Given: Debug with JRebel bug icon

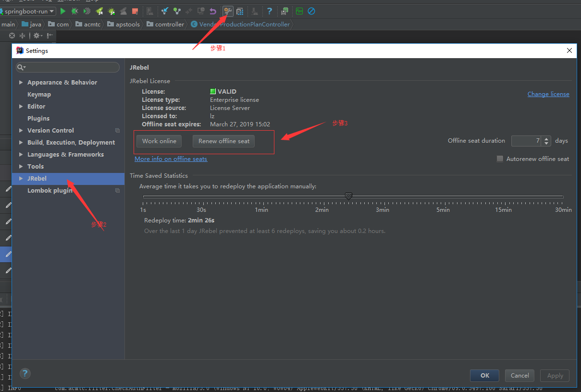Looking at the screenshot, I should (111, 11).
